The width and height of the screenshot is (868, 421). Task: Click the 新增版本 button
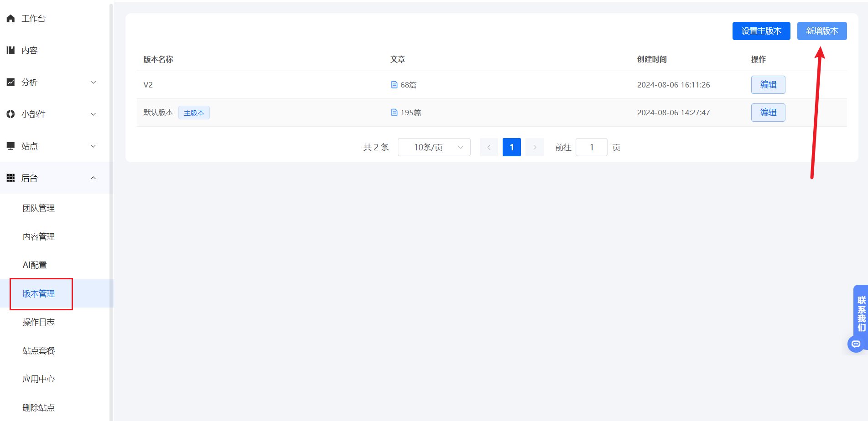[822, 31]
